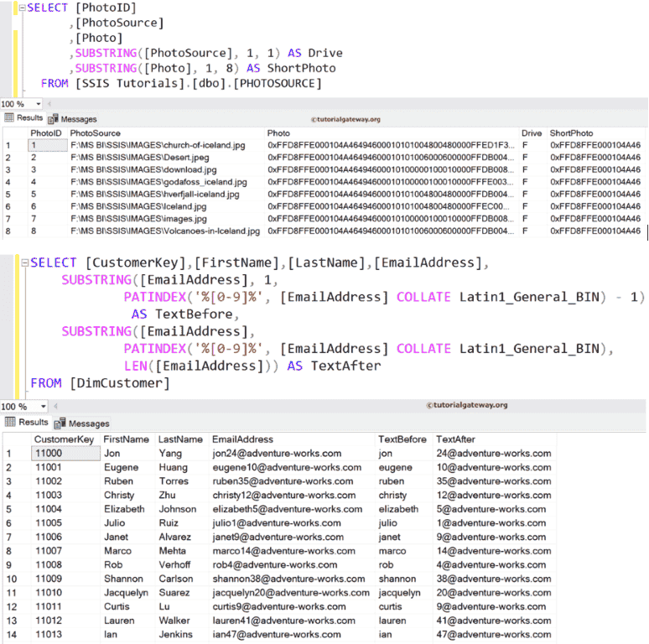Screen dimensions: 649x644
Task: Select the PhotoID column header
Action: 48,133
